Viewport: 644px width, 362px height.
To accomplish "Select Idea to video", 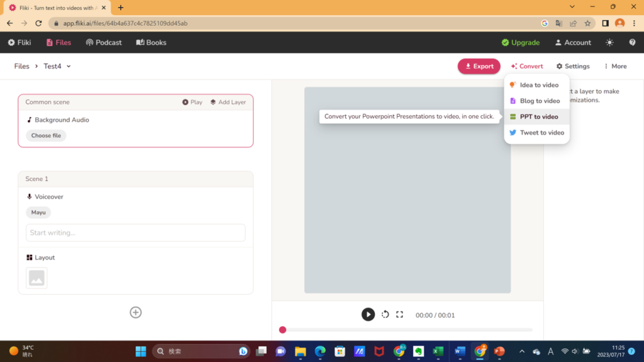I will click(537, 85).
